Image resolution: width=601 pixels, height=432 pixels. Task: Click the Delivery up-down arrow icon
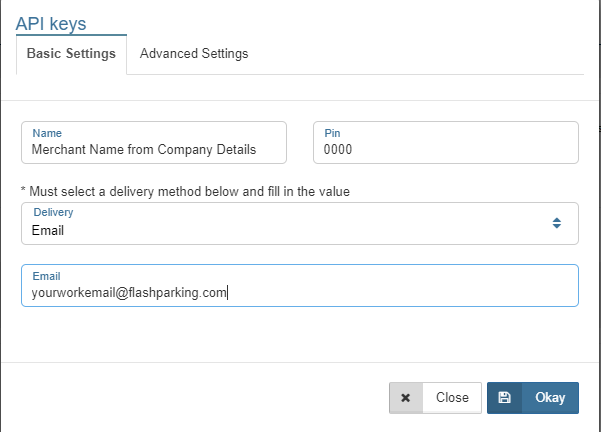(557, 223)
